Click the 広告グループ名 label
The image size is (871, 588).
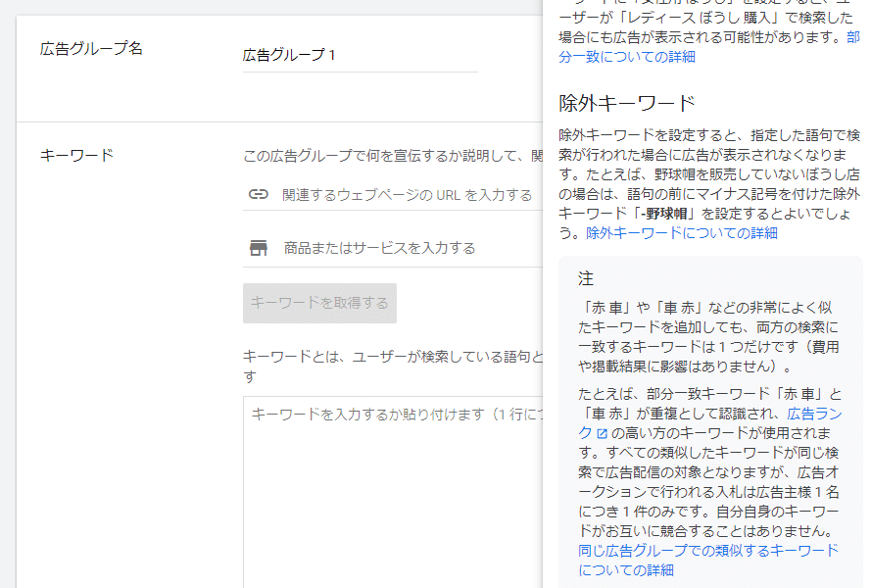(x=91, y=48)
